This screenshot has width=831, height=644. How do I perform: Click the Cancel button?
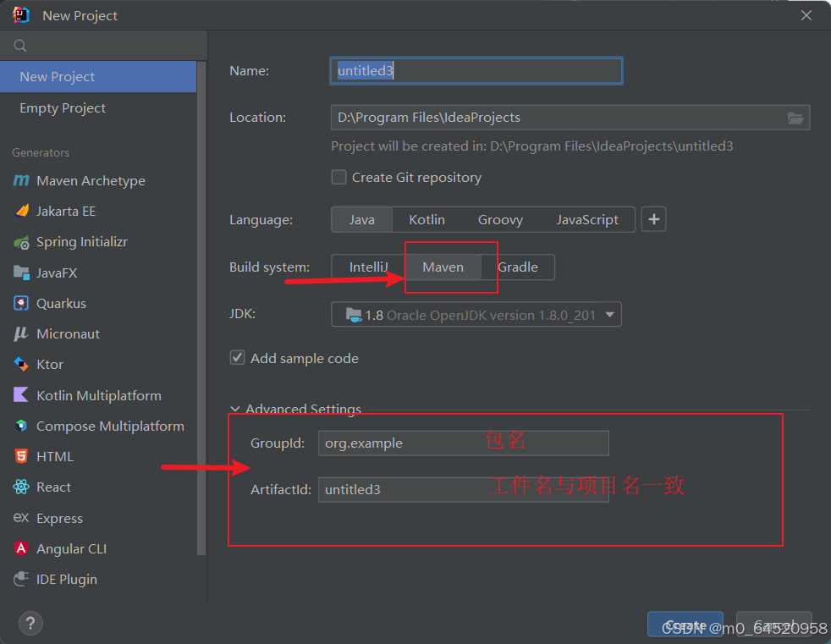click(774, 625)
